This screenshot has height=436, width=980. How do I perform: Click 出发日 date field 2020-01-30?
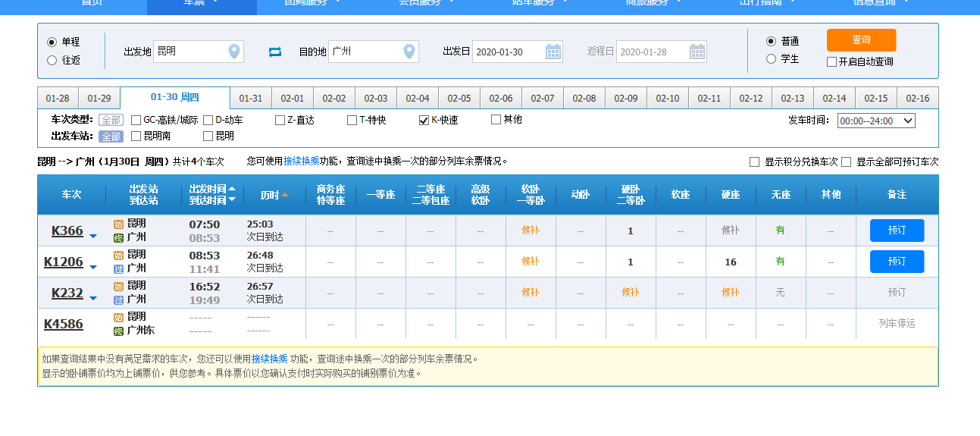click(518, 52)
